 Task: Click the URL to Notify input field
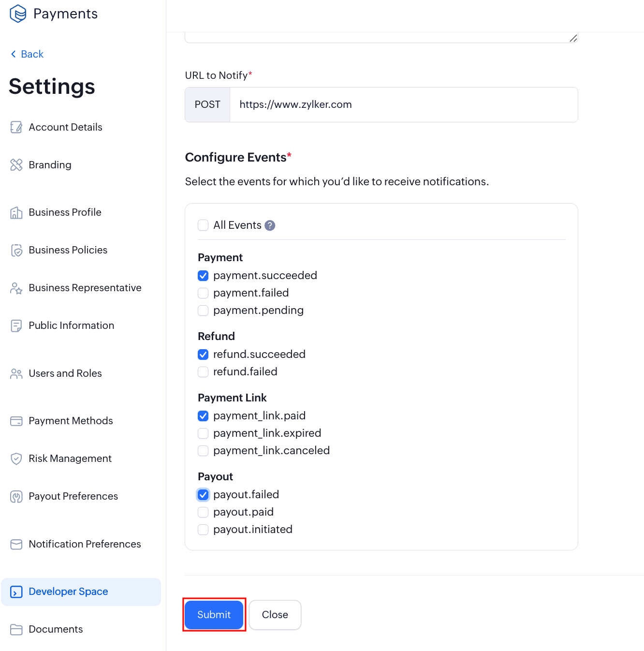(x=403, y=105)
